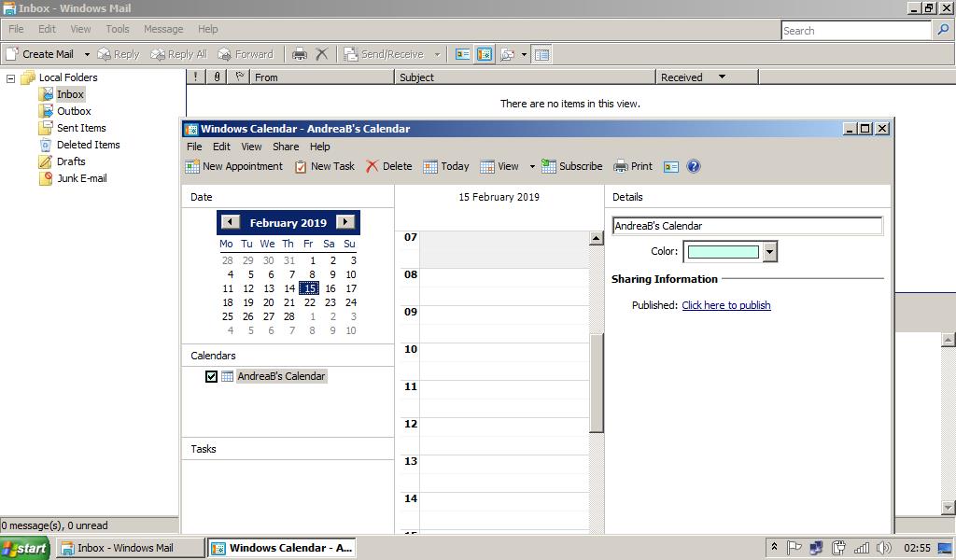956x560 pixels.
Task: Open Contacts icon in Mail toolbar
Action: pos(463,54)
